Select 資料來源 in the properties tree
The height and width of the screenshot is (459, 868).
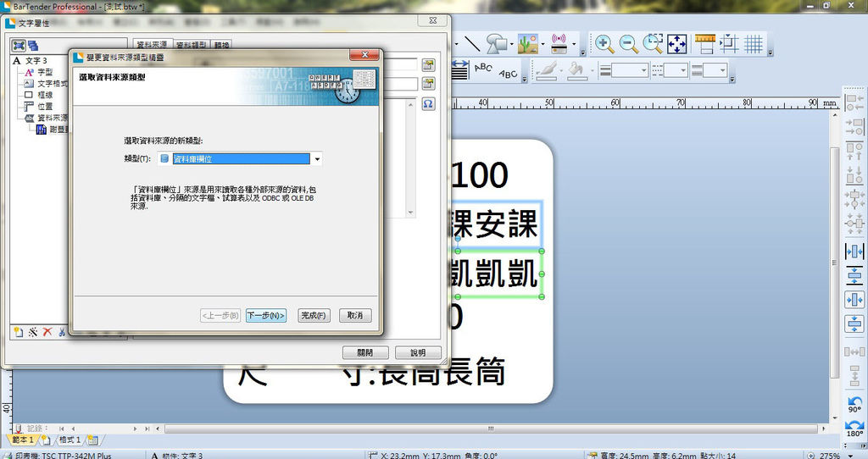52,119
